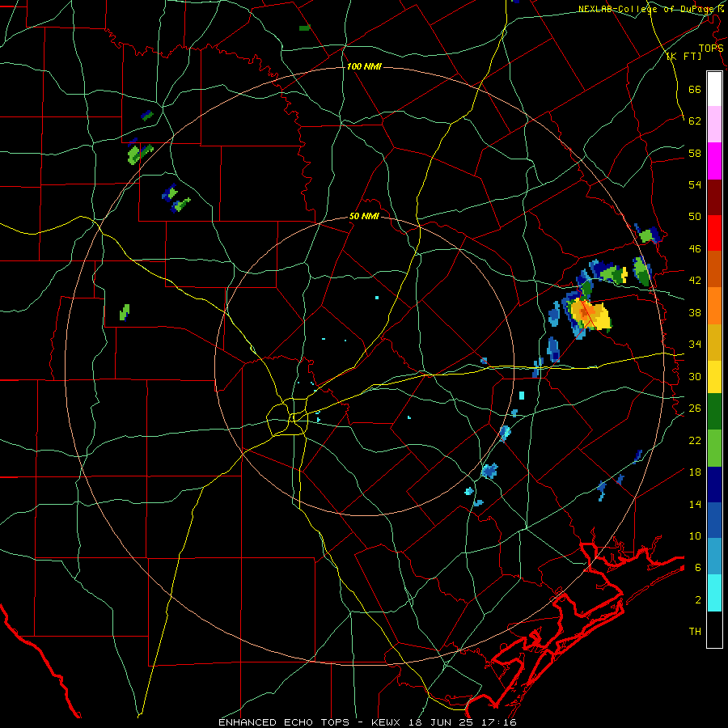
Task: Select the light green legend swatch
Action: [x=714, y=448]
